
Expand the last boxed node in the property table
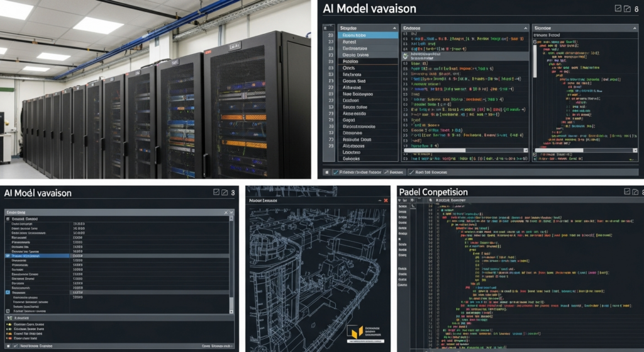8,311
